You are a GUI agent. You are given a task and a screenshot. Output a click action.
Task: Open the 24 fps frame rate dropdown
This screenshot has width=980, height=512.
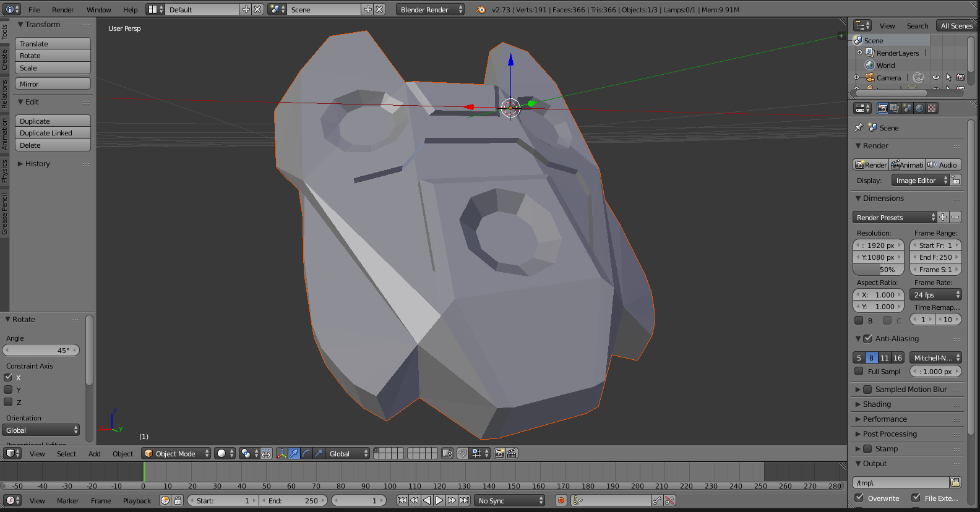click(935, 295)
